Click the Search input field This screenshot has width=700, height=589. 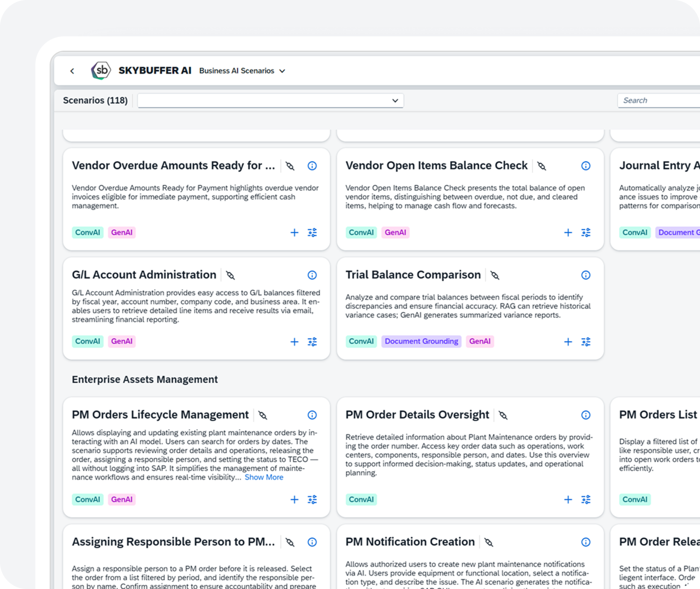point(658,100)
